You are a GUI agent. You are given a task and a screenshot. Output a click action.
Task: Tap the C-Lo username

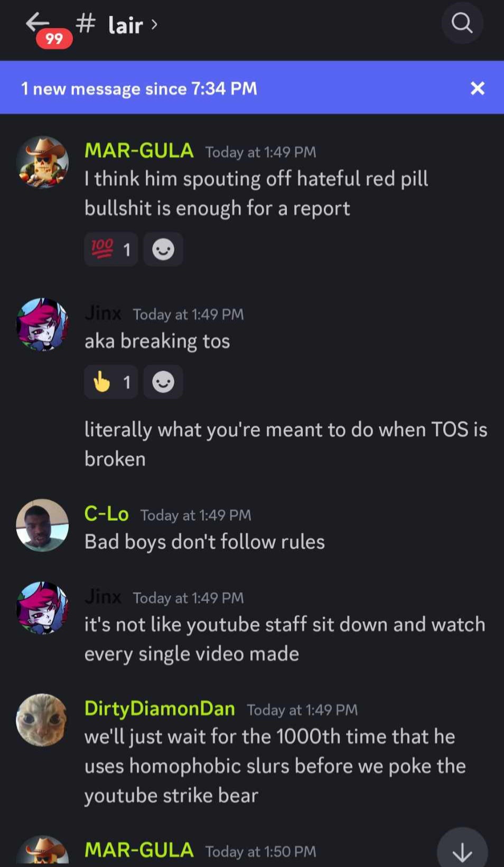tap(107, 514)
